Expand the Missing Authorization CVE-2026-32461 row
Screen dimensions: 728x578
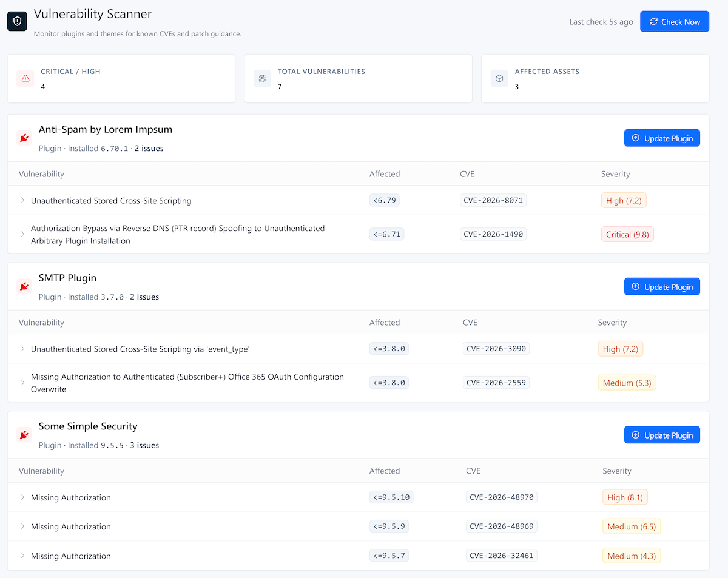[22, 556]
